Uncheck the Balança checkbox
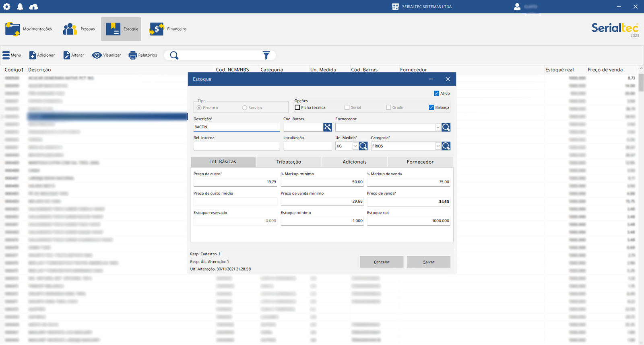Image resolution: width=644 pixels, height=345 pixels. 431,107
